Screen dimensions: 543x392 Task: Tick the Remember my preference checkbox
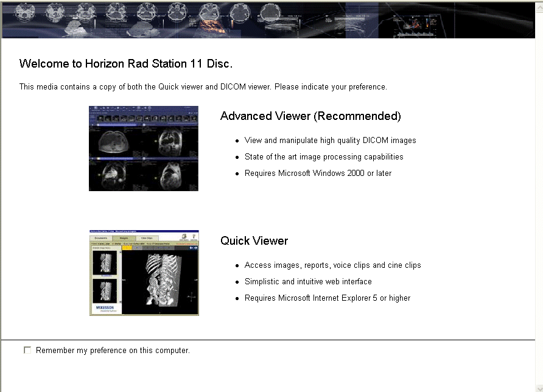pos(27,350)
